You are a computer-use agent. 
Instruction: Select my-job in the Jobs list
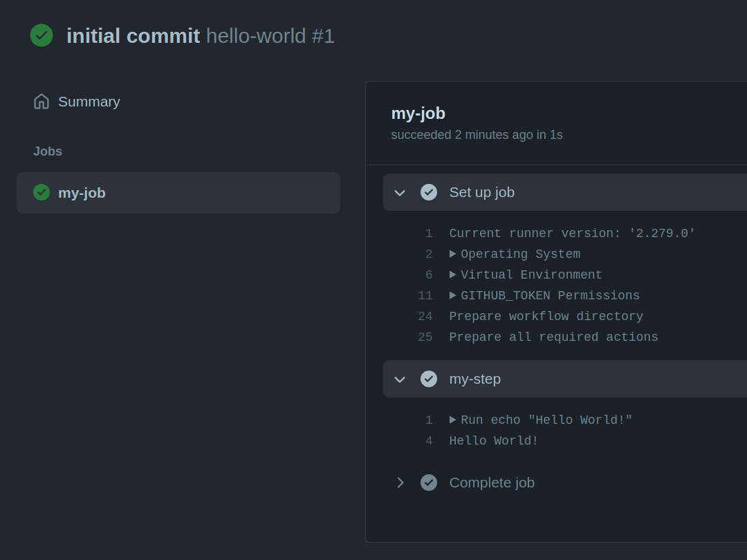click(82, 193)
